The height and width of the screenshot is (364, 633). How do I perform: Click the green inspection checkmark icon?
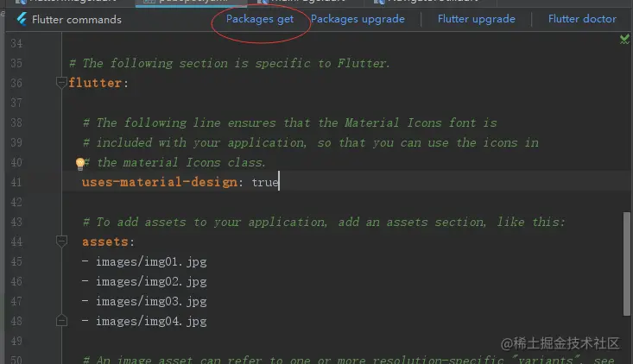pyautogui.click(x=624, y=39)
